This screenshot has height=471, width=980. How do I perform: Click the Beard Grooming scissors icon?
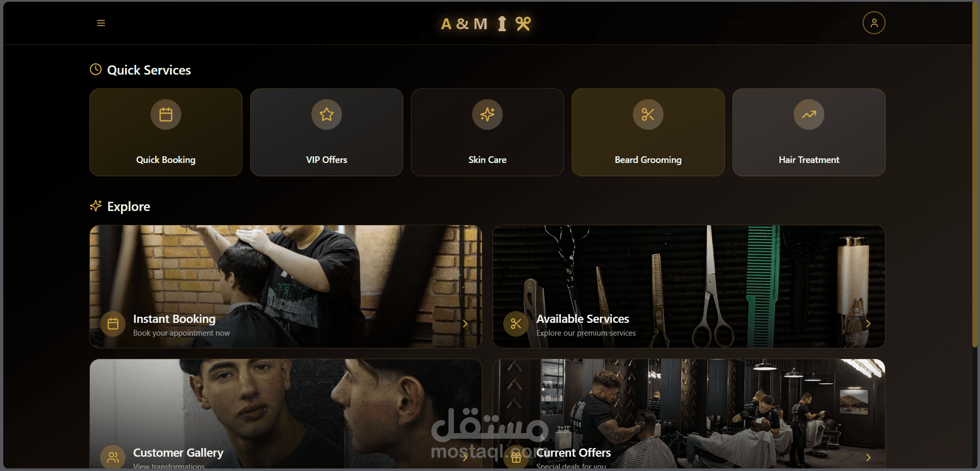(x=648, y=114)
